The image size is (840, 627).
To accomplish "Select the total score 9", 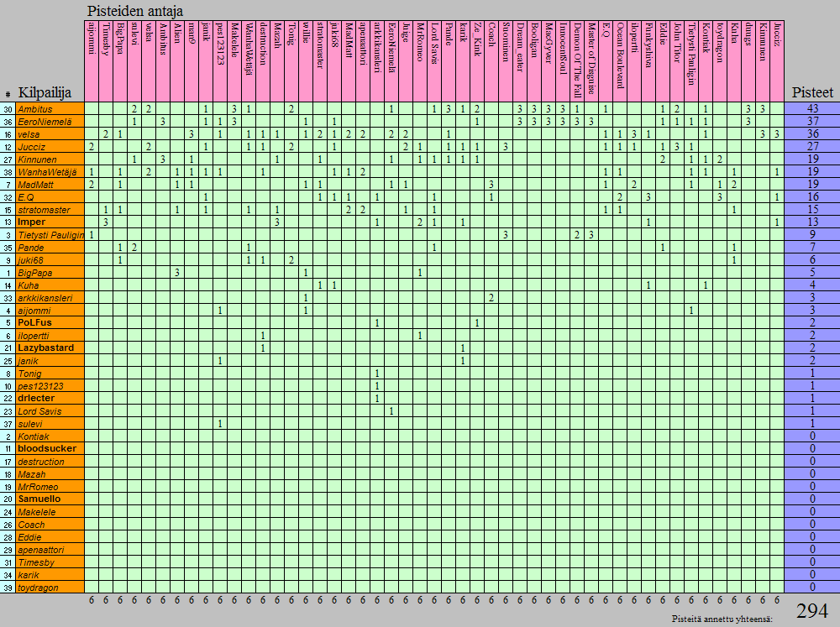I will point(812,234).
